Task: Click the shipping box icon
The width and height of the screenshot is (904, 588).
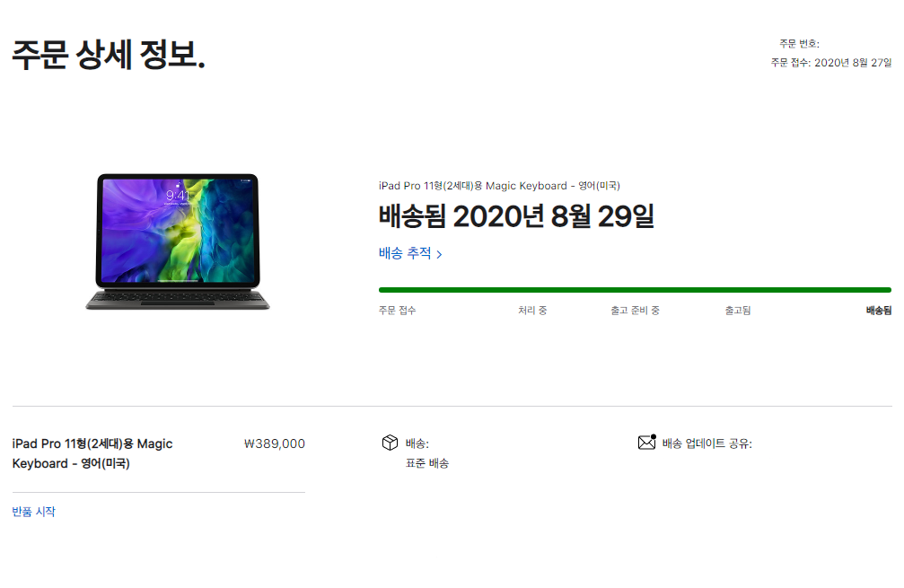Action: point(390,443)
